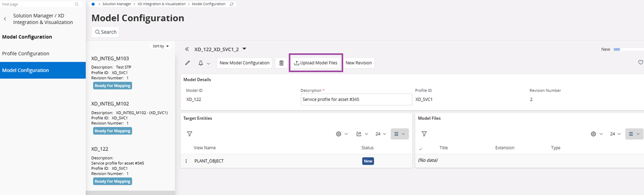Toggle Model Files list view button
The width and height of the screenshot is (644, 195).
[x=634, y=134]
